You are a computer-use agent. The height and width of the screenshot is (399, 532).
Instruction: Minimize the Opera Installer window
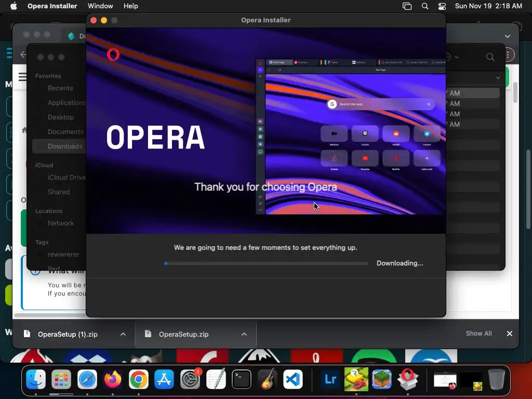[104, 20]
